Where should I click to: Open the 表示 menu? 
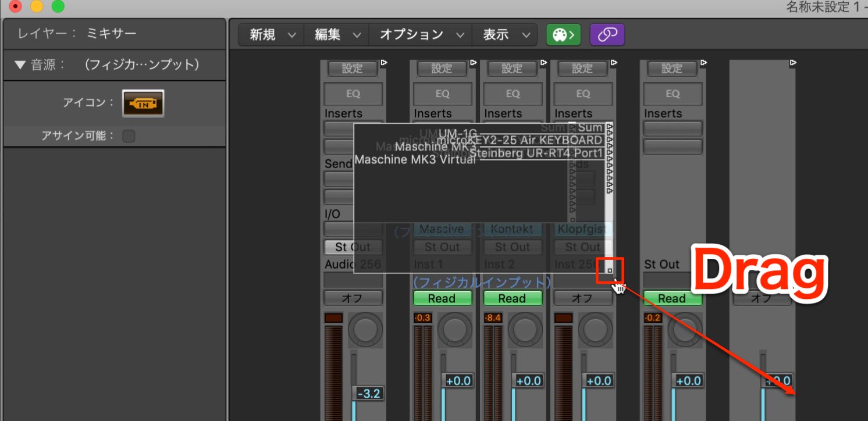point(504,35)
